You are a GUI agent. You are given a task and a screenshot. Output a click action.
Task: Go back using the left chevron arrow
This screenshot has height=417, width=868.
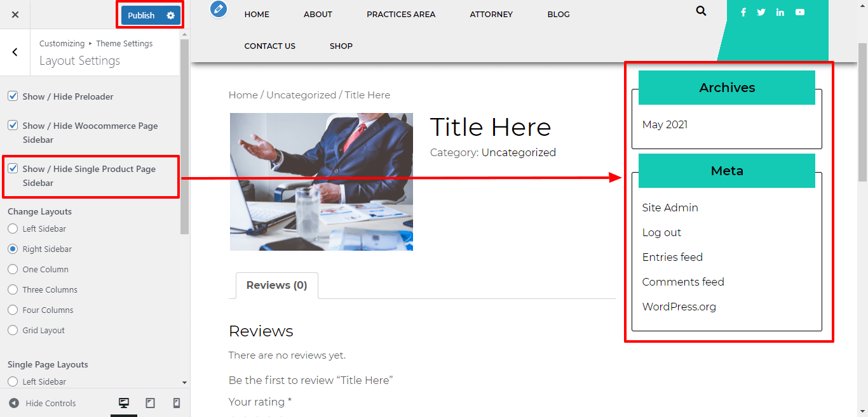click(15, 53)
